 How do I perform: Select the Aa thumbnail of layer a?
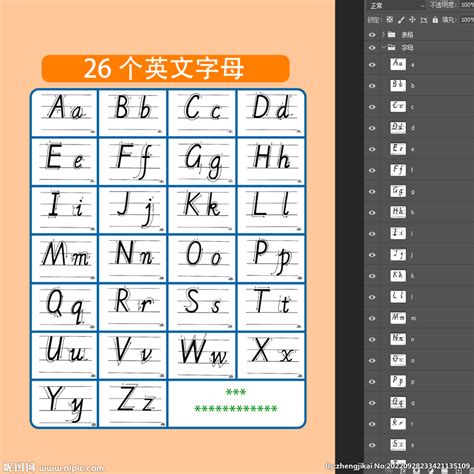click(x=398, y=64)
